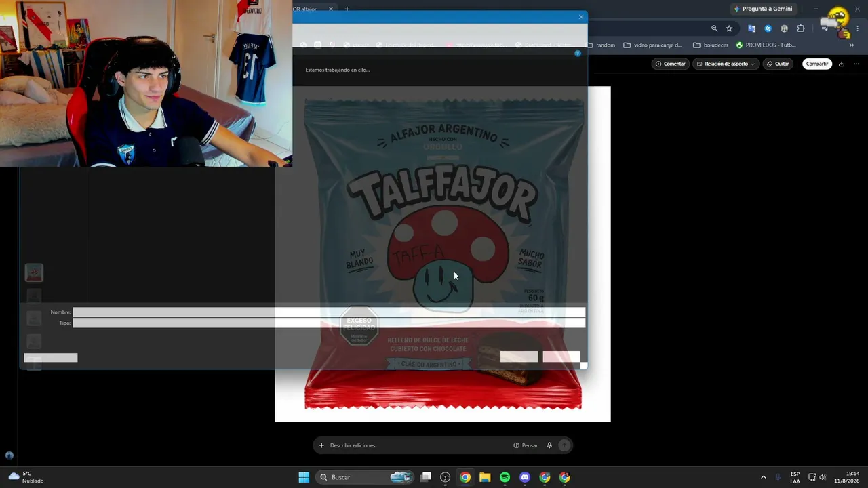The height and width of the screenshot is (488, 868).
Task: Open a new browser tab
Action: (347, 9)
